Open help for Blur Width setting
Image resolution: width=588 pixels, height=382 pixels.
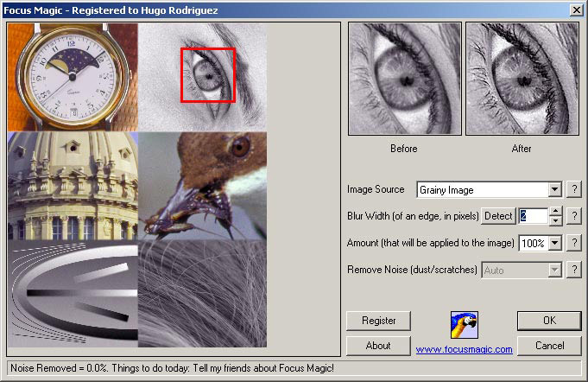coord(574,216)
